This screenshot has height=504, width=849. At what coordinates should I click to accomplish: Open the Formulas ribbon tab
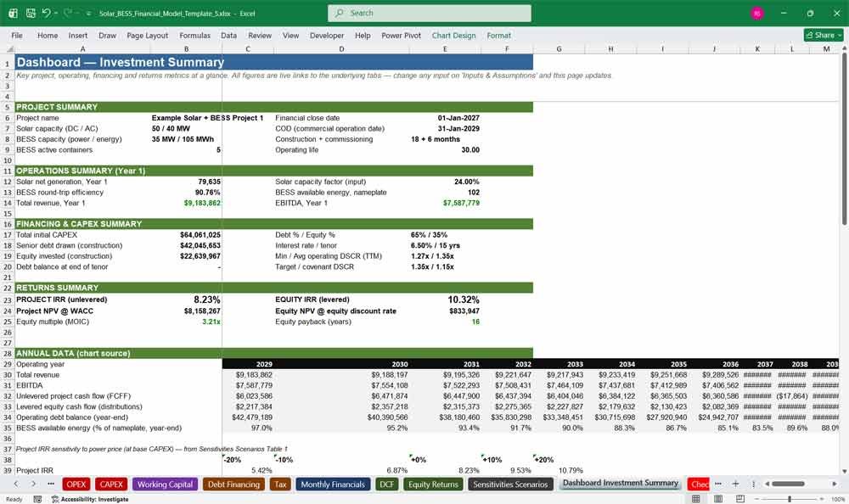tap(194, 35)
